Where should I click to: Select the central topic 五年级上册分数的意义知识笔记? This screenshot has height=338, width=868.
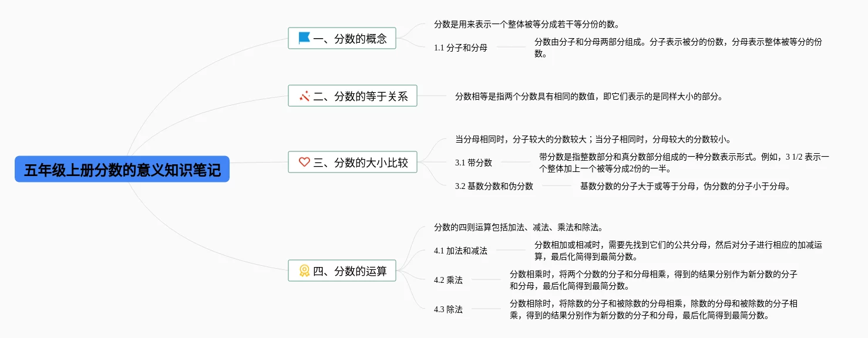[x=122, y=170]
